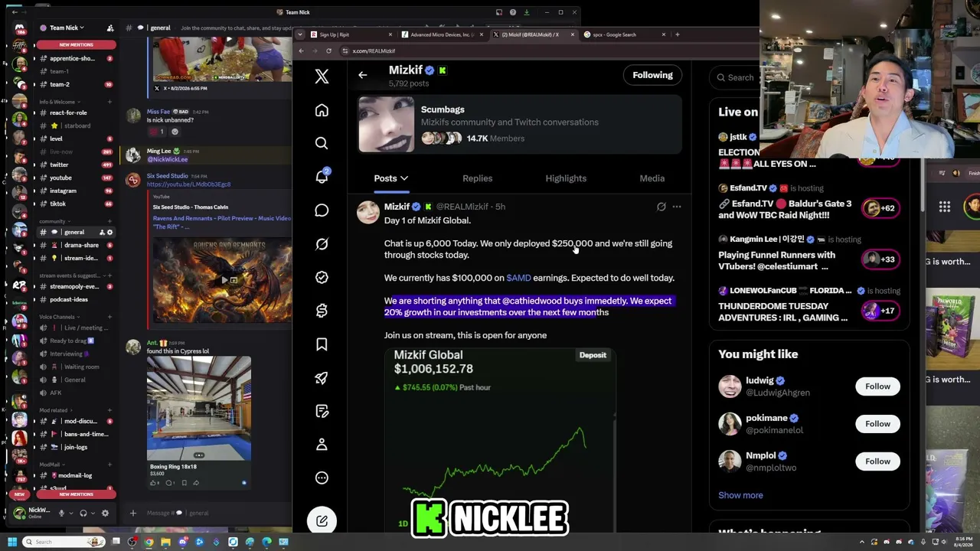This screenshot has height=551, width=980.
Task: Switch to the Sign Up | Ripit browser tab
Action: [351, 34]
